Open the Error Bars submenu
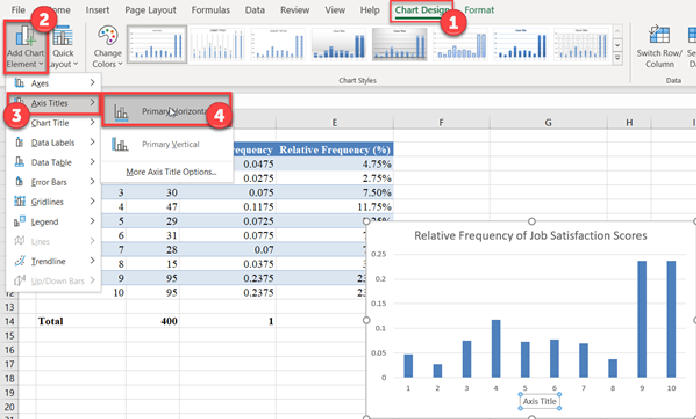Image resolution: width=696 pixels, height=419 pixels. coord(54,182)
